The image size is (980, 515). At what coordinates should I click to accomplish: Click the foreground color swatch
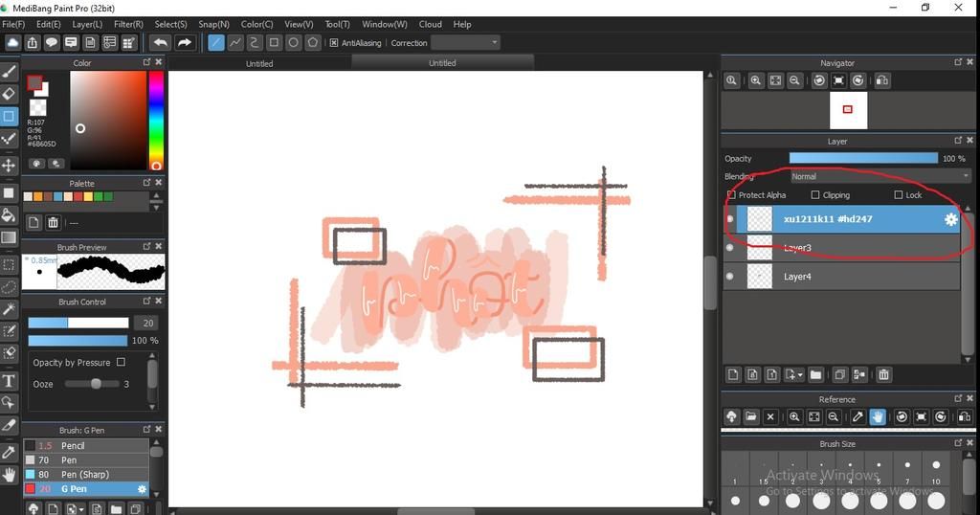[34, 82]
